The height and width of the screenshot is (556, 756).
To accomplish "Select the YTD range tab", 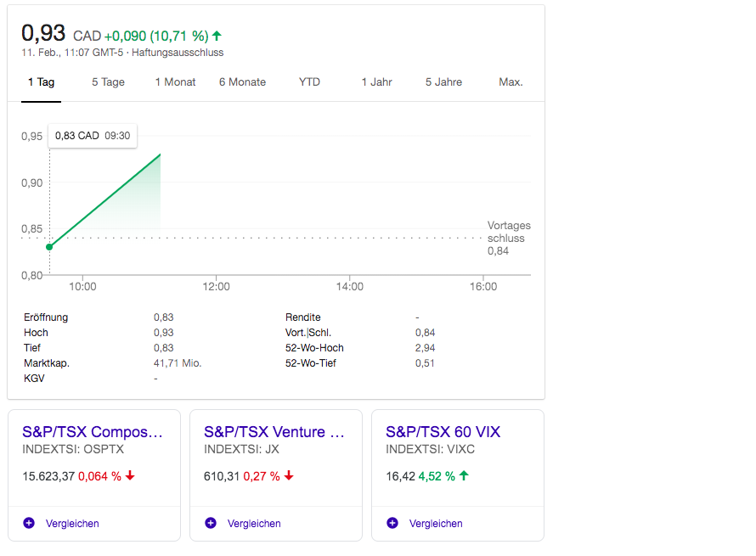I will point(309,82).
